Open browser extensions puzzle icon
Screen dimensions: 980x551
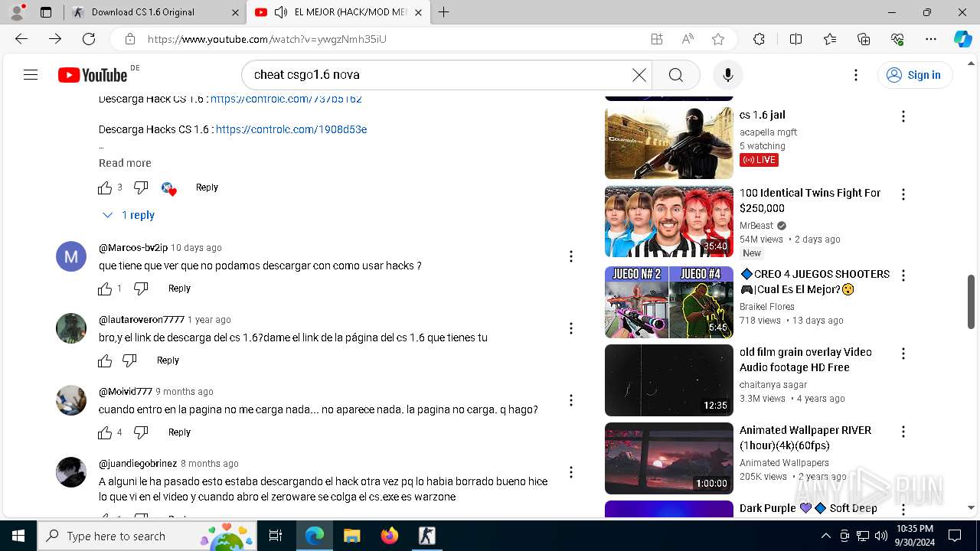(x=759, y=39)
